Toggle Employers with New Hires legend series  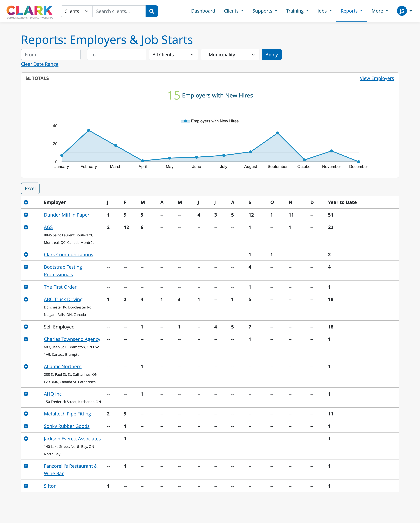tap(210, 121)
